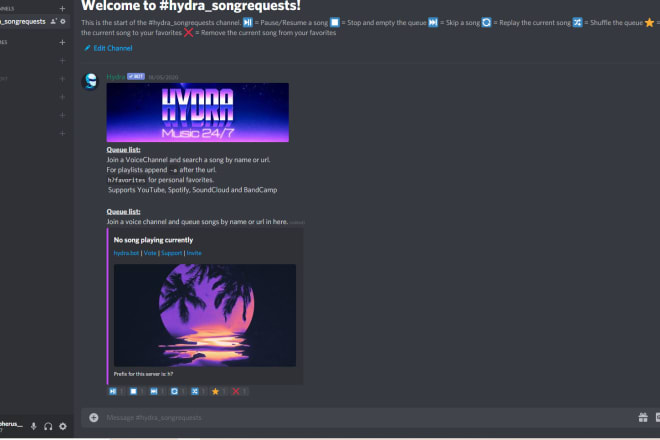Click the play/pause reaction under the Hydra embed
The image size is (660, 440).
(x=116, y=392)
